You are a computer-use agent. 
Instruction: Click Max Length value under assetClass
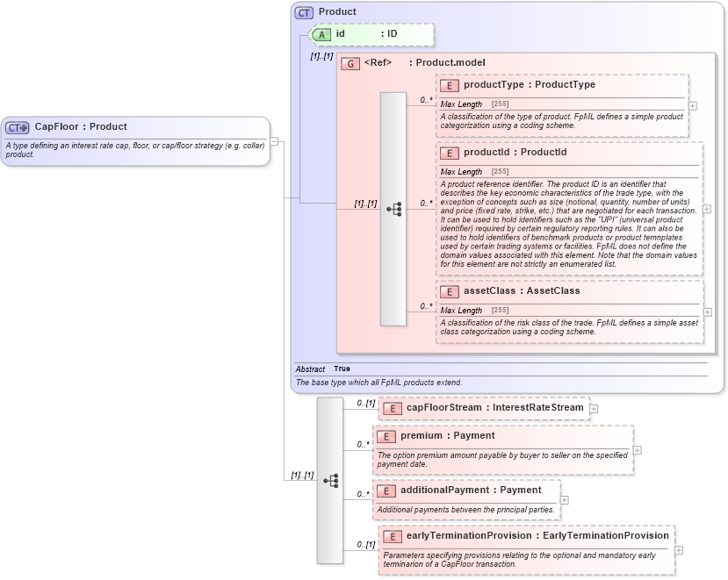click(x=500, y=310)
